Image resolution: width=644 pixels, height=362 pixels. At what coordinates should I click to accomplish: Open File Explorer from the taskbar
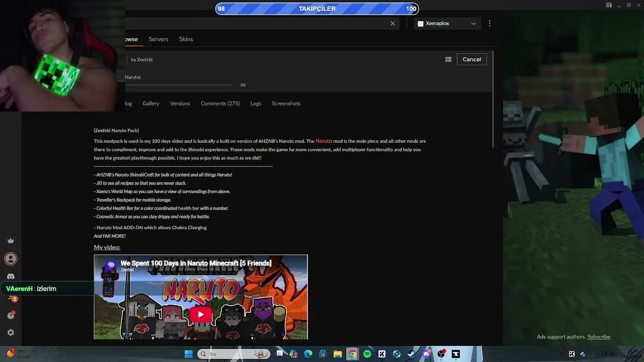coord(338,354)
